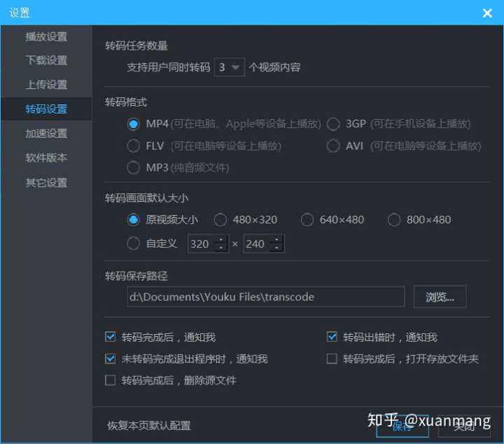Expand the simultaneous transcode count dropdown
The image size is (504, 444).
pyautogui.click(x=229, y=67)
